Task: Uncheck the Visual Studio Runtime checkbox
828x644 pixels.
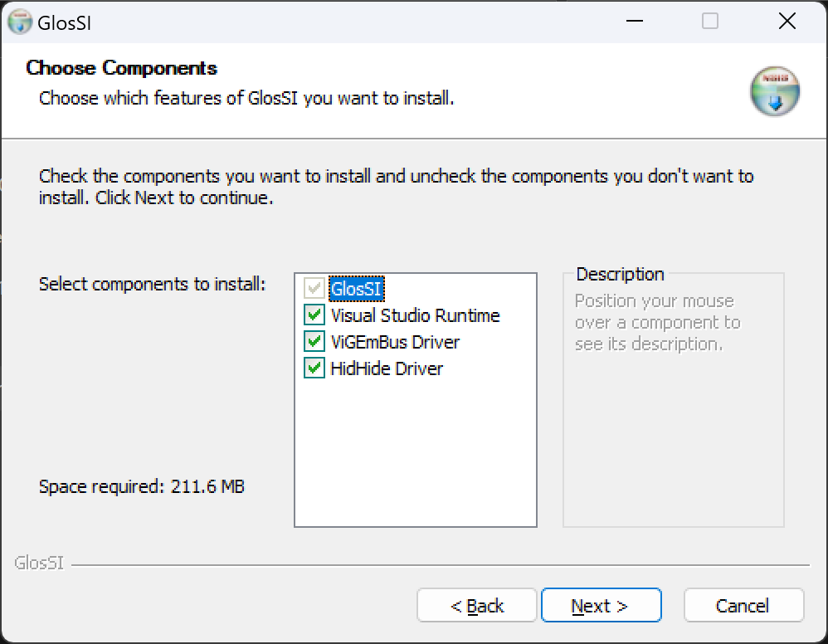Action: coord(314,315)
